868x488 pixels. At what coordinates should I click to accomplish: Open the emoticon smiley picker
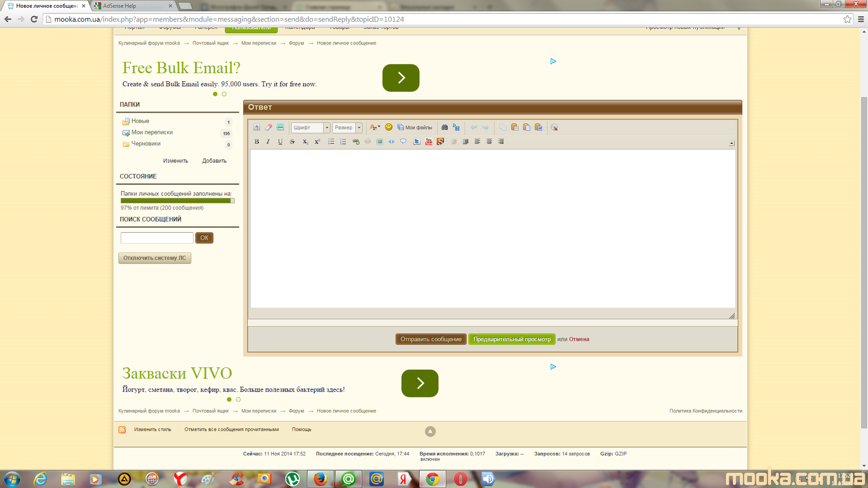(388, 127)
